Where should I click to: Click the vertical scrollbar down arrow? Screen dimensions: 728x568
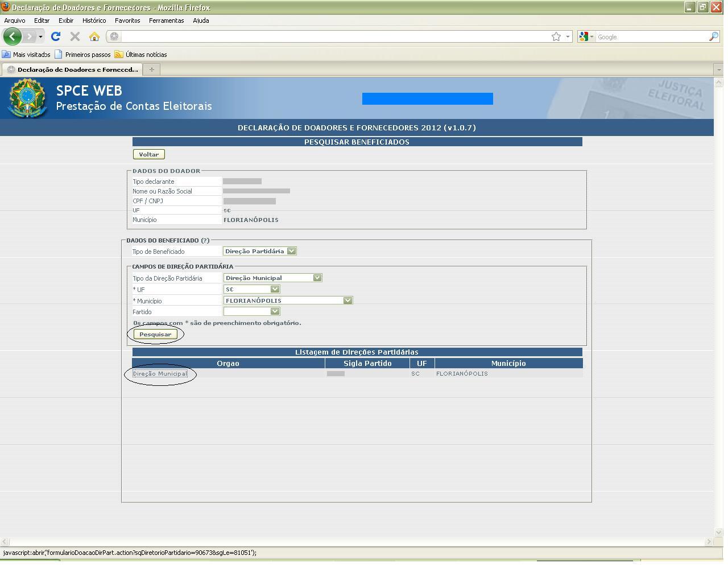pyautogui.click(x=718, y=532)
